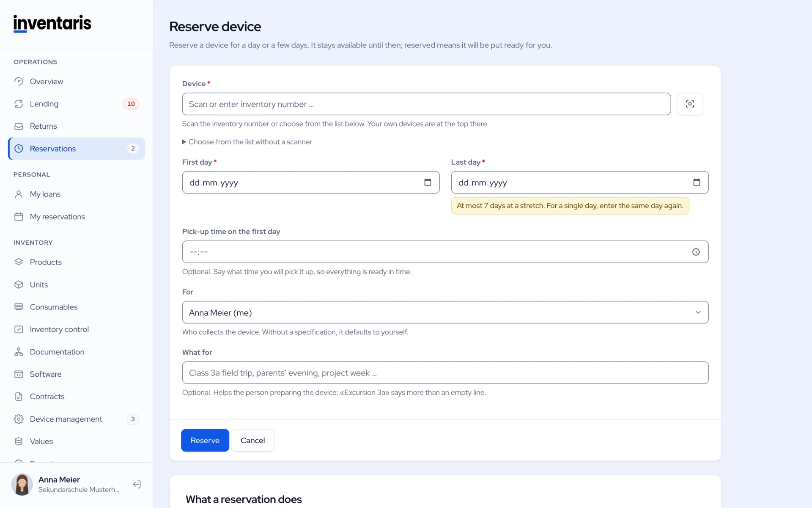Go to Lending in the sidebar
The width and height of the screenshot is (812, 508).
(x=77, y=104)
